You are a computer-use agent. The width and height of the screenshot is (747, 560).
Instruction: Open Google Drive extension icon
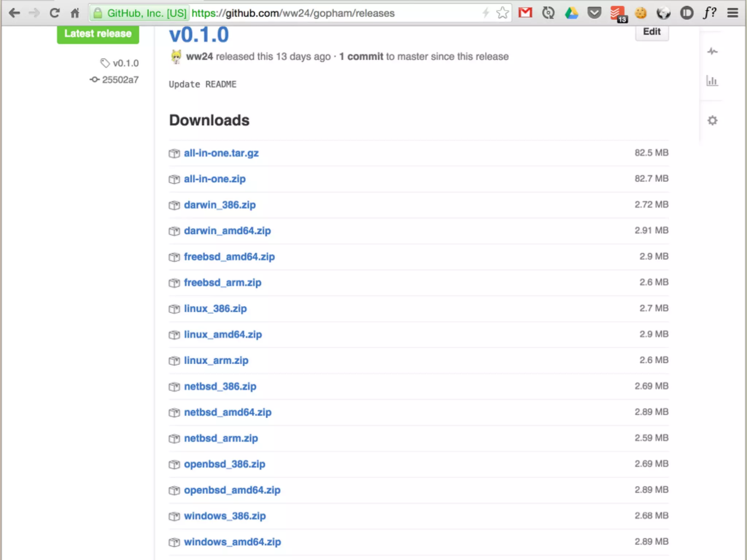tap(571, 13)
